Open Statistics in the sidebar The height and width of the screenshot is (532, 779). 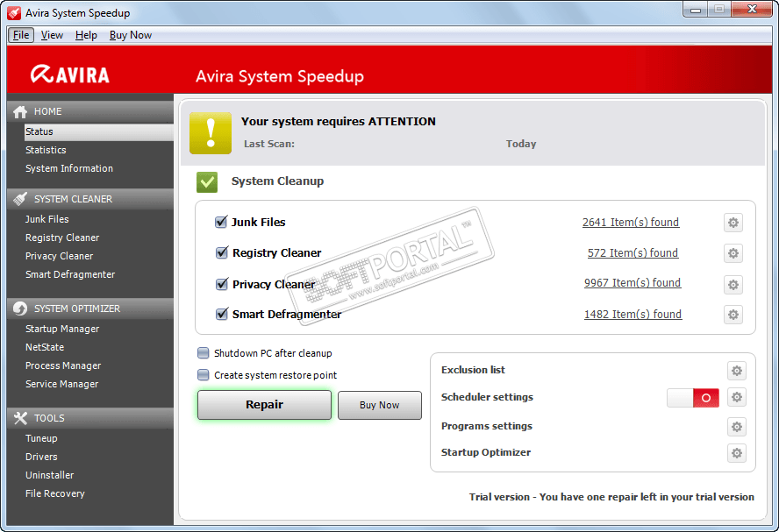click(46, 151)
